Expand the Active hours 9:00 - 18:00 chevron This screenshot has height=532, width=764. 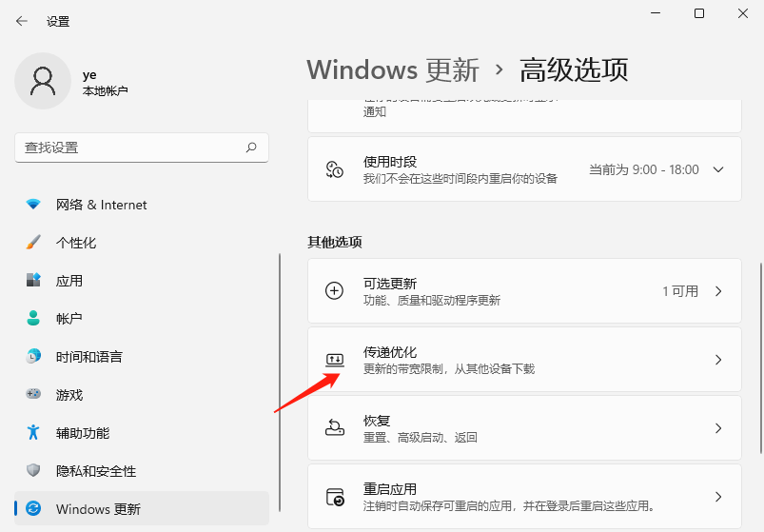[x=718, y=169]
